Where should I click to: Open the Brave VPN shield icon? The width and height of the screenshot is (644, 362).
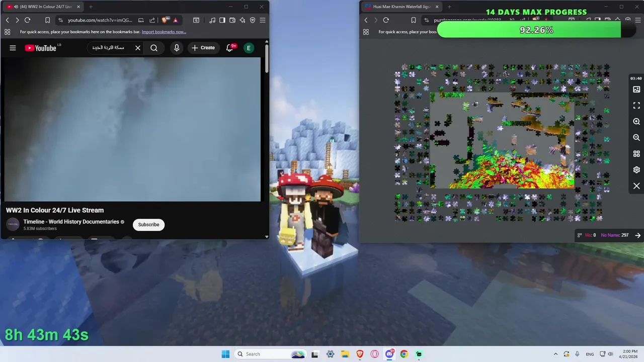pyautogui.click(x=253, y=20)
